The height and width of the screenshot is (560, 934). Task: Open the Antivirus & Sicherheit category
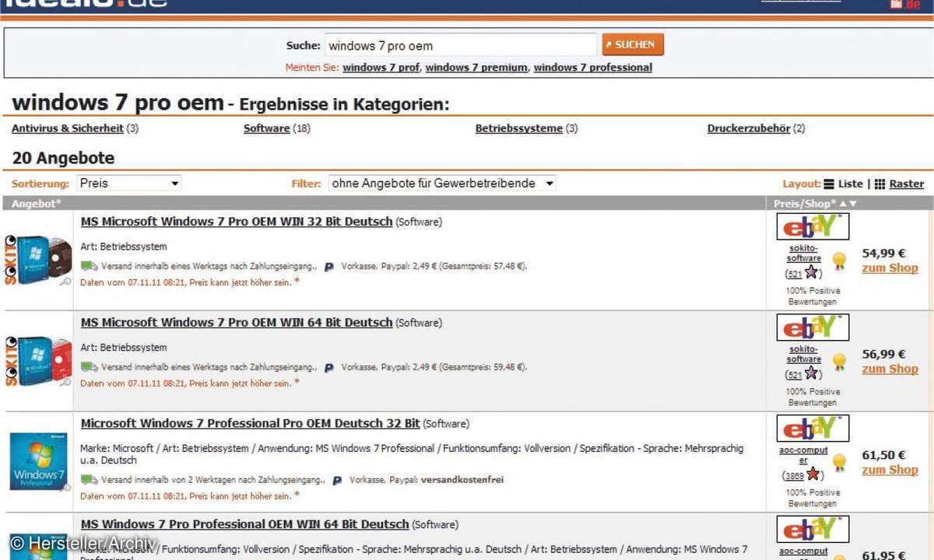[x=68, y=128]
